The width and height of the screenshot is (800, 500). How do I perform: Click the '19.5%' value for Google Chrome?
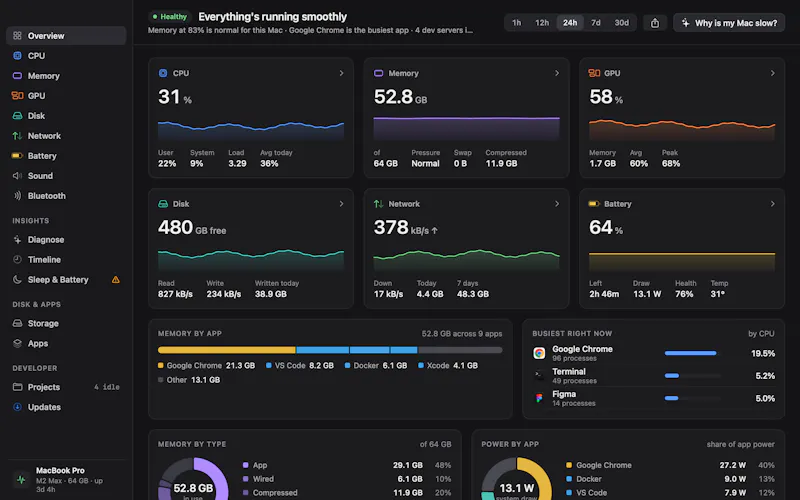[x=763, y=353]
